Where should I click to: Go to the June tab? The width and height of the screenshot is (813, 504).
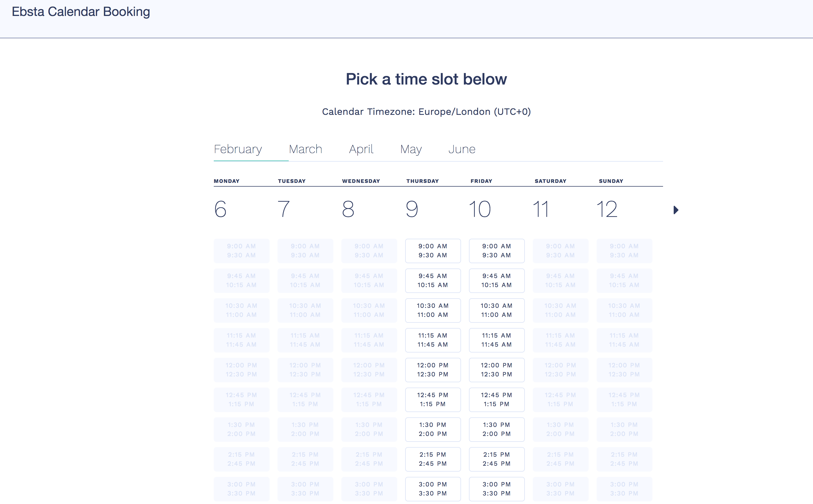[x=462, y=149]
